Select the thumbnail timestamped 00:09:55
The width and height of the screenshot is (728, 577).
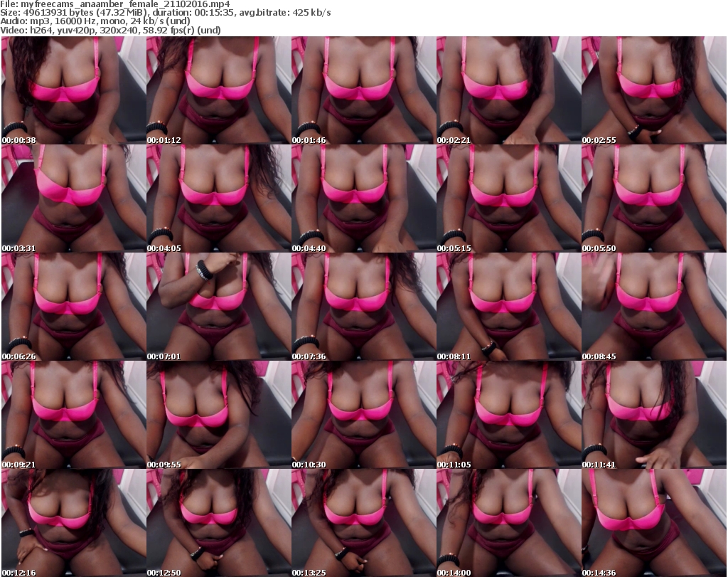coord(219,415)
